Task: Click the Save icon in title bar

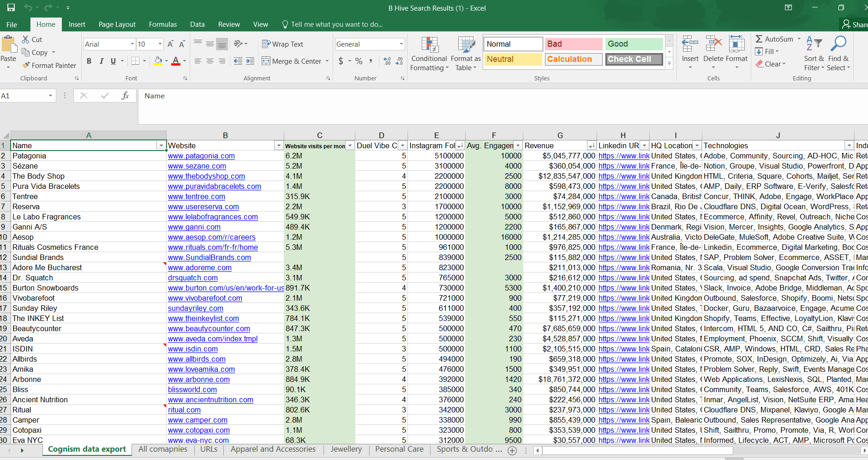Action: point(11,7)
